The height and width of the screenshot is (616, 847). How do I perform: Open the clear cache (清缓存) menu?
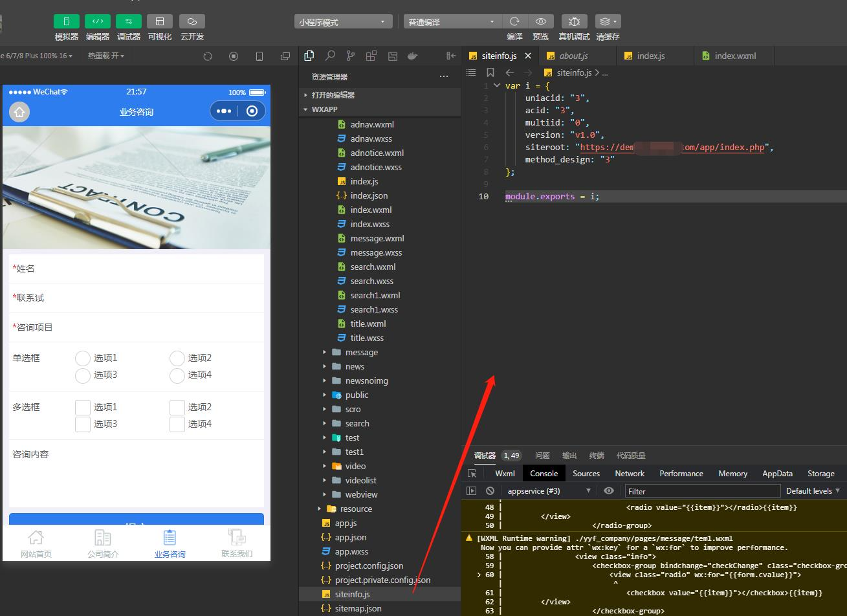608,21
